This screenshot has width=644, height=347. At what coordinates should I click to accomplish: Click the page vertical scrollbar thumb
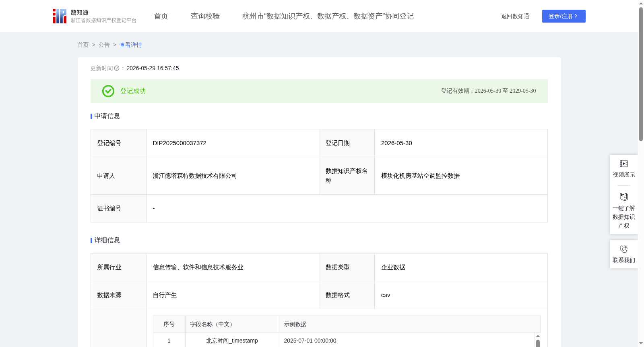click(641, 74)
